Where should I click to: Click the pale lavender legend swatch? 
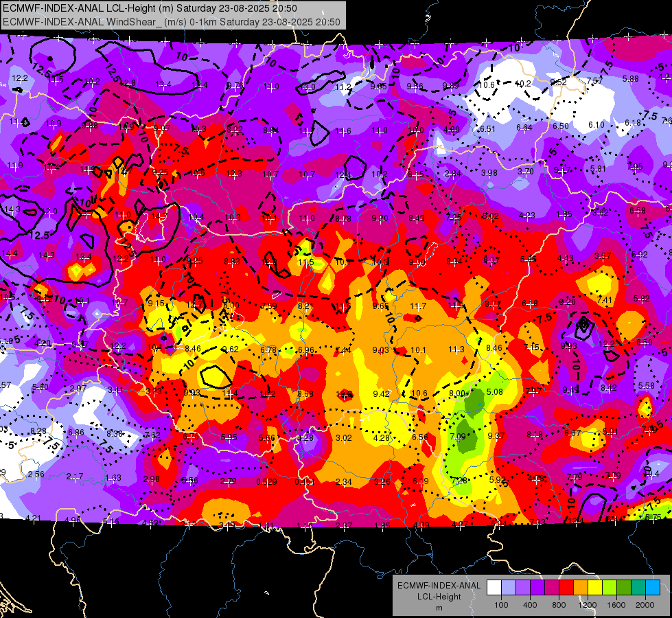click(509, 588)
